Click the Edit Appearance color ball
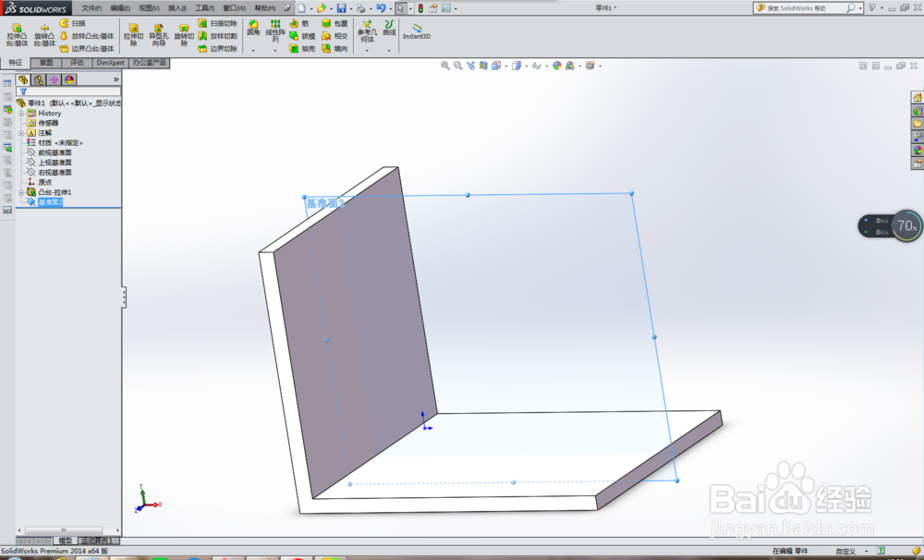 [556, 66]
